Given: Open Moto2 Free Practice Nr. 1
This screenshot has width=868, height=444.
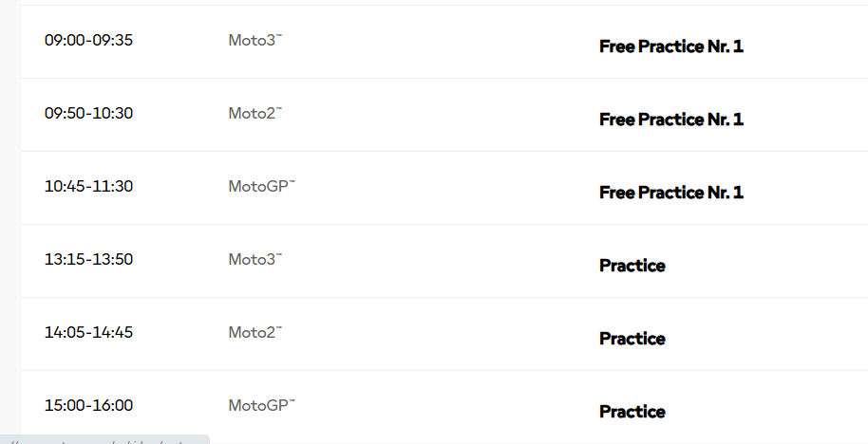Looking at the screenshot, I should point(670,120).
